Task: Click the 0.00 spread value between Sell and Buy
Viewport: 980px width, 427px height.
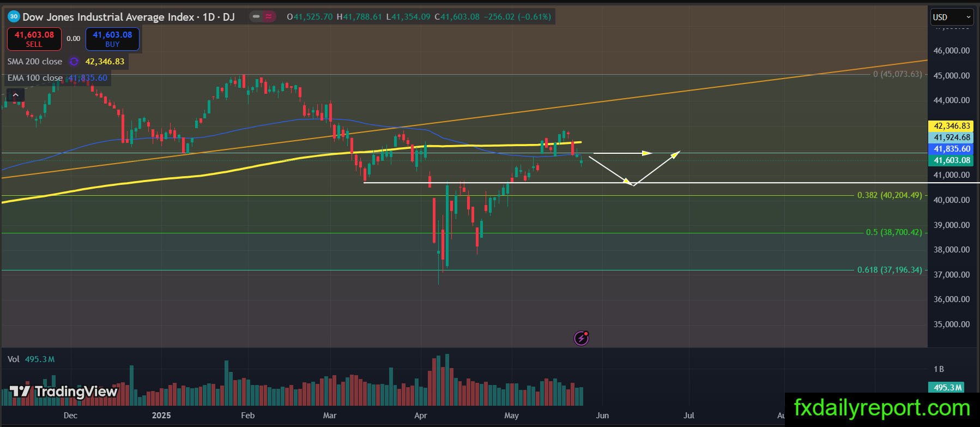Action: coord(74,39)
